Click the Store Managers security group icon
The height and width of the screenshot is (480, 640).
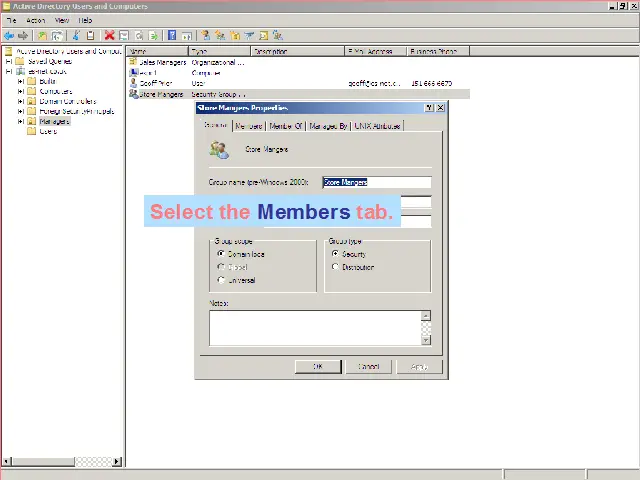click(133, 95)
